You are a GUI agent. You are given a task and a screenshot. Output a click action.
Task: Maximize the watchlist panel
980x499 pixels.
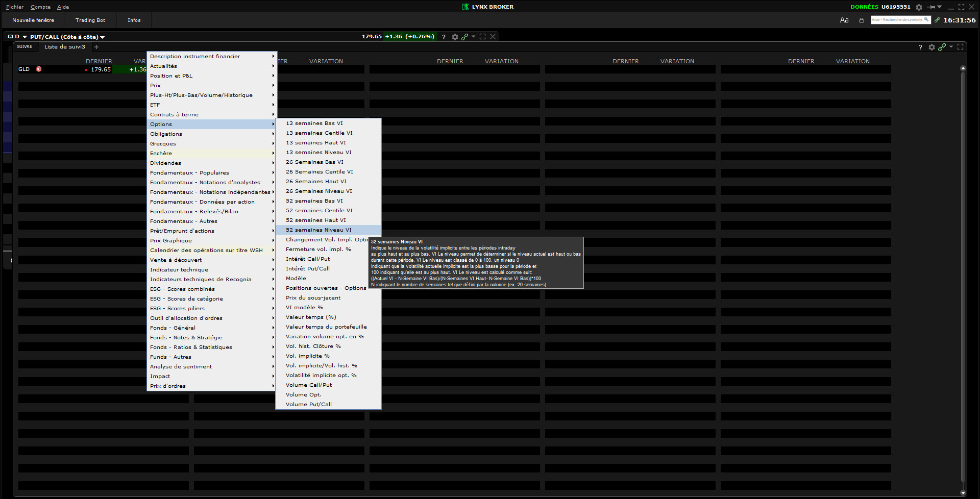point(960,47)
